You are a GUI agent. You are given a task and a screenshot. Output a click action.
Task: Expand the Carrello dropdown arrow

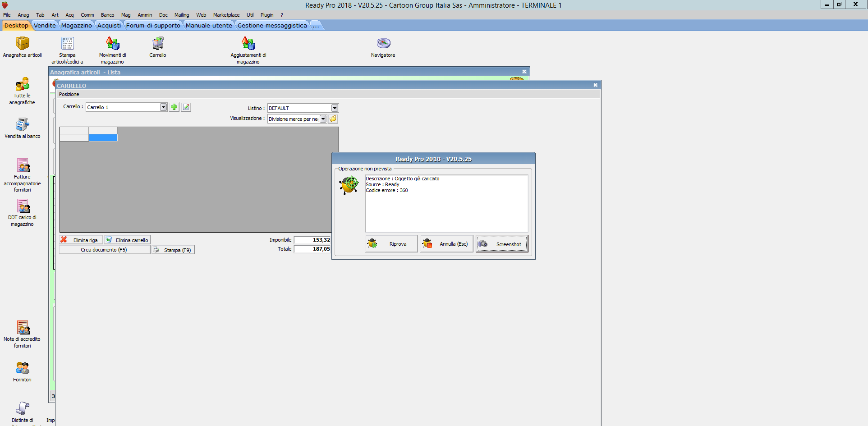point(164,107)
